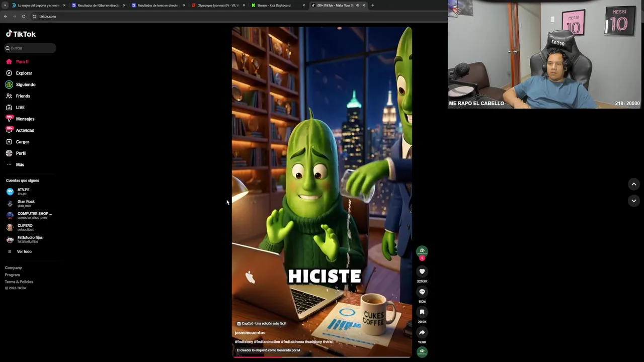This screenshot has height=362, width=644.
Task: Open Mensajes inbox
Action: pos(25,119)
